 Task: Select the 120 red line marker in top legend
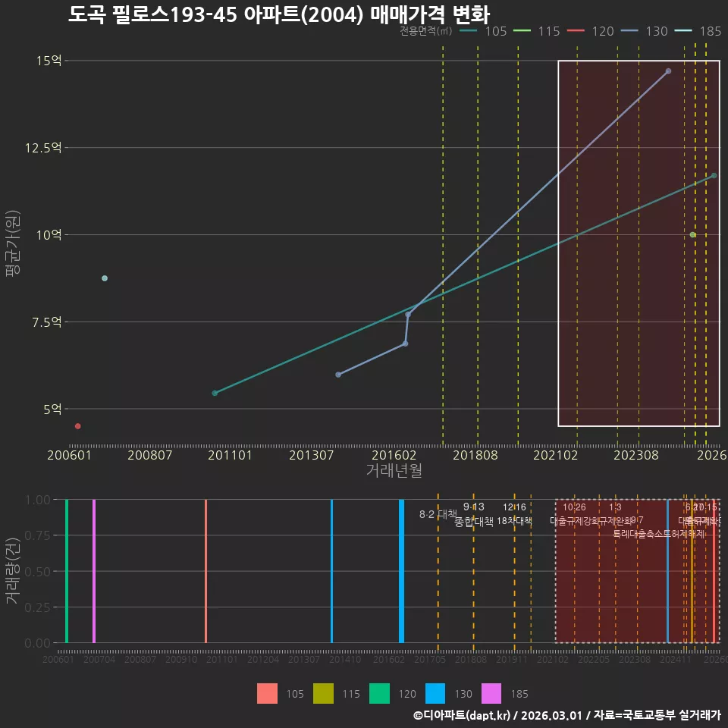coord(576,31)
